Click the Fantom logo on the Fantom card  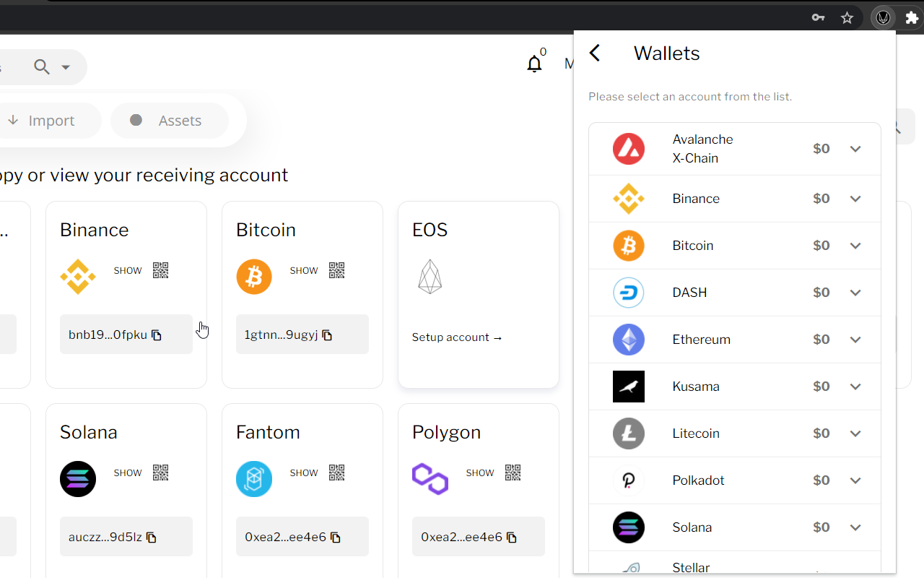point(254,479)
